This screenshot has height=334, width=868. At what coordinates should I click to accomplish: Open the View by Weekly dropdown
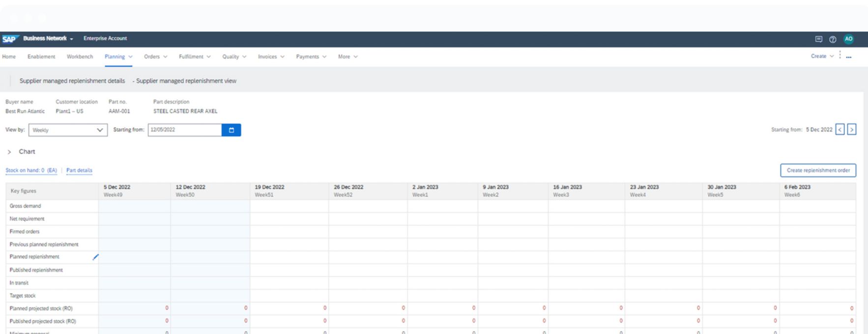(x=68, y=130)
